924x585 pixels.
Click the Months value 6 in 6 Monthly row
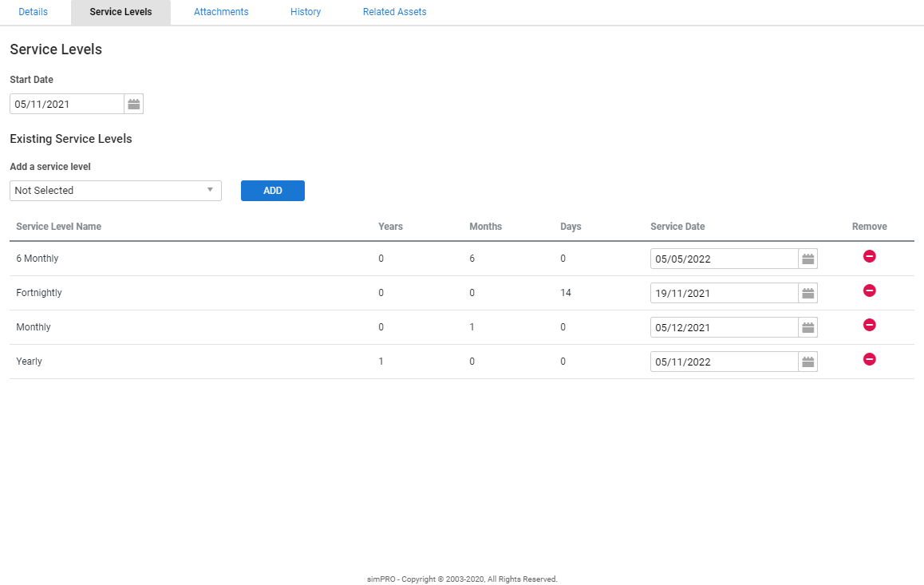tap(472, 258)
